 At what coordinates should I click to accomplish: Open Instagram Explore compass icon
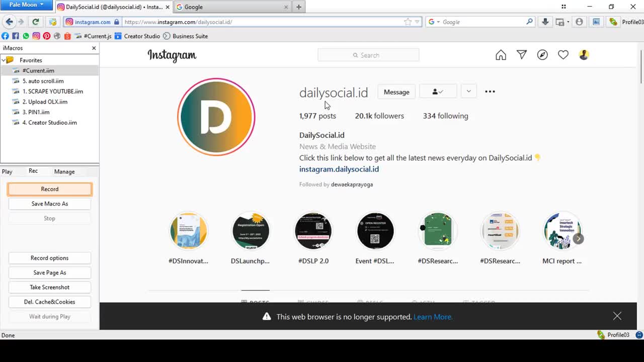pos(542,55)
